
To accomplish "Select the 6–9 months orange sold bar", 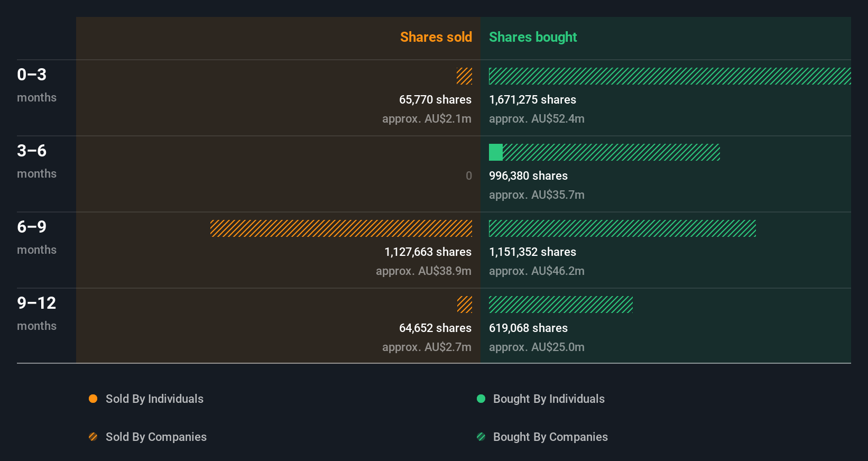I will coord(341,228).
